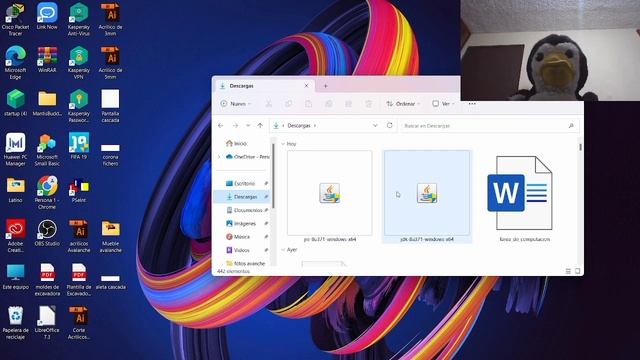This screenshot has height=360, width=640.
Task: Select the FIFA 19 desktop shortcut
Action: pos(79,146)
